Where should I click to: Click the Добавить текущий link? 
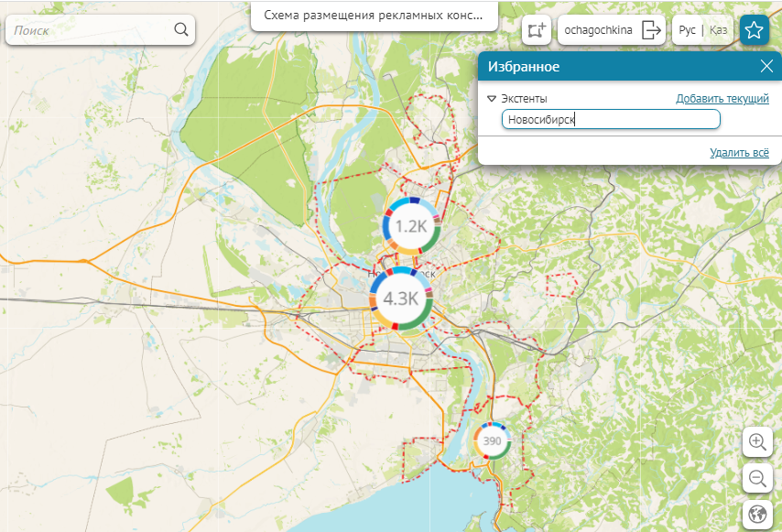tap(722, 99)
